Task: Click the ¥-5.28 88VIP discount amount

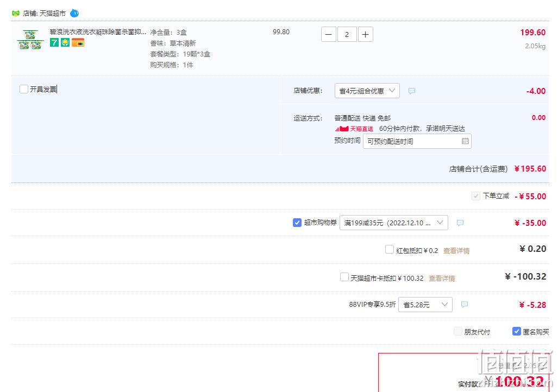Action: coord(532,305)
